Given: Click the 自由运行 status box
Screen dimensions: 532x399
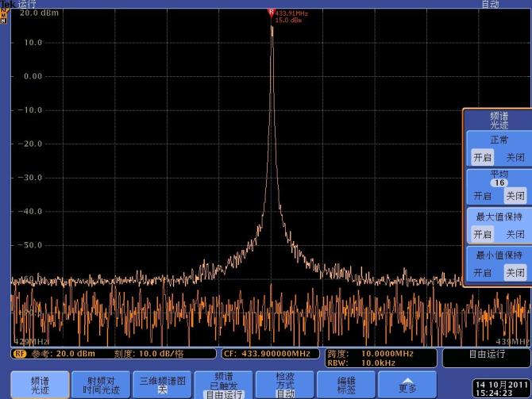Looking at the screenshot, I should [487, 358].
